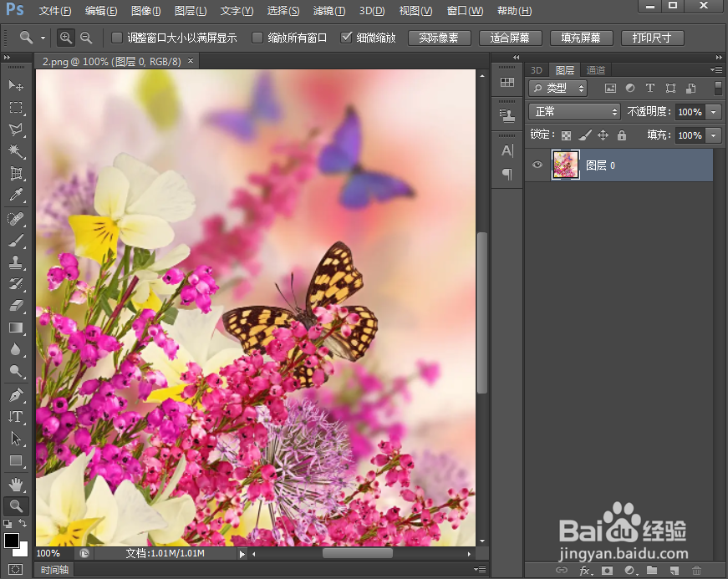This screenshot has width=728, height=579.
Task: Create a new group with folder icon
Action: pos(652,570)
